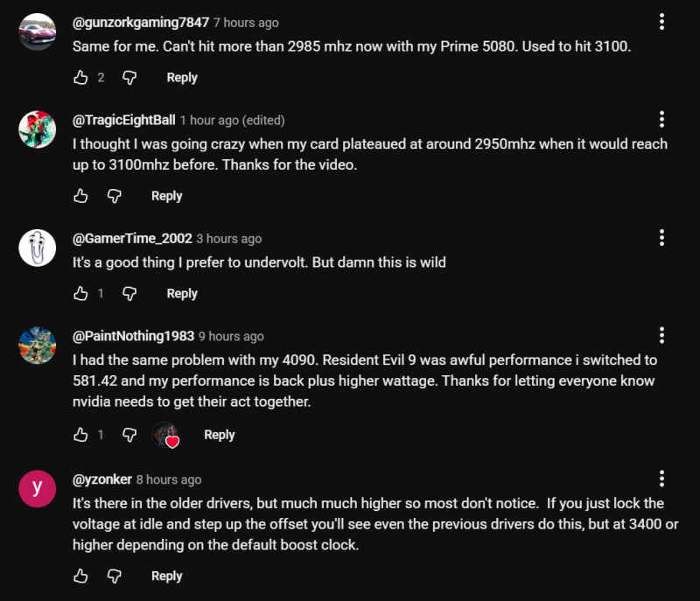Viewport: 700px width, 601px height.
Task: Dislike the gunzorkgaming7847 comment
Action: point(129,78)
